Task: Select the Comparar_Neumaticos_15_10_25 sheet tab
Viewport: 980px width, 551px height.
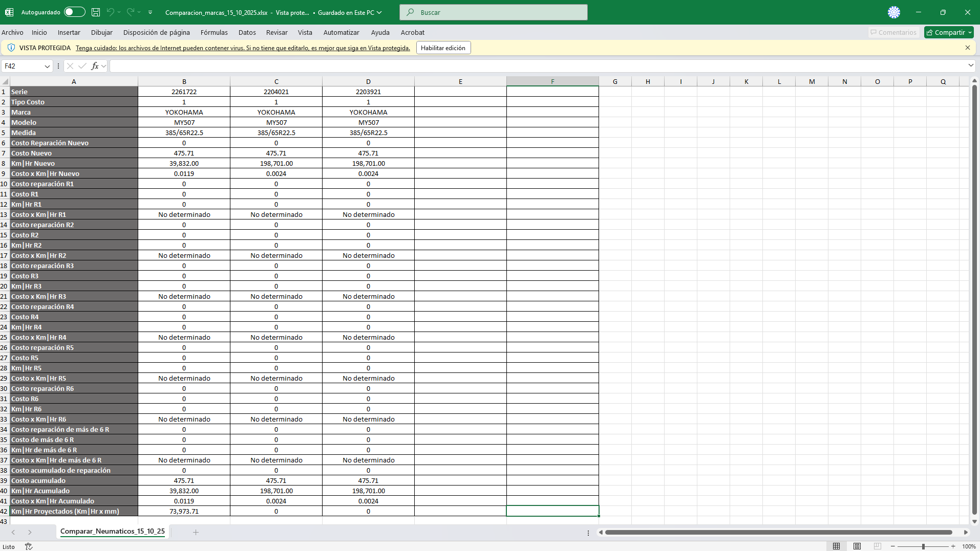Action: pos(113,532)
